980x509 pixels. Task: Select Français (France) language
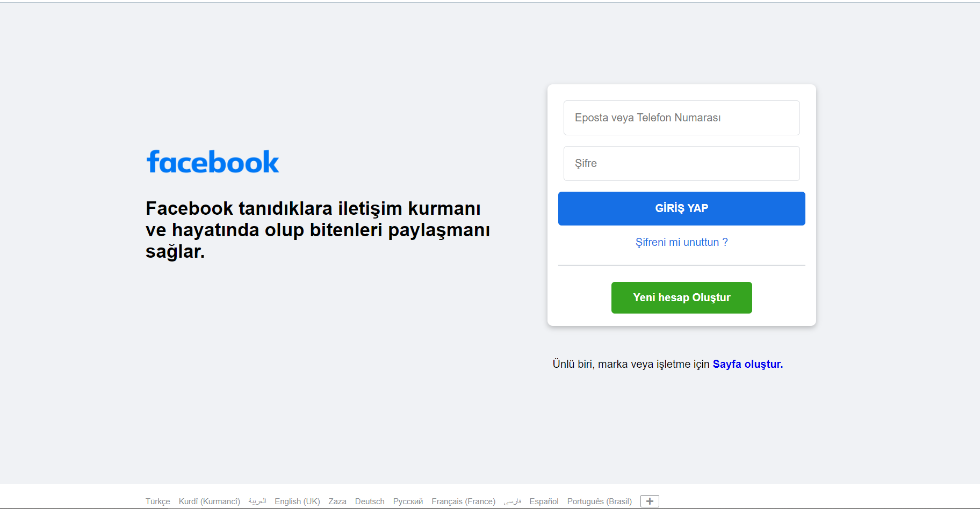463,501
